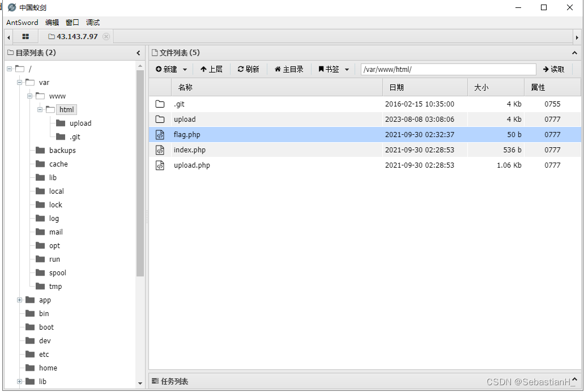Go up one level using the 上层 icon
Screen dimensions: 584x392
tap(204, 69)
